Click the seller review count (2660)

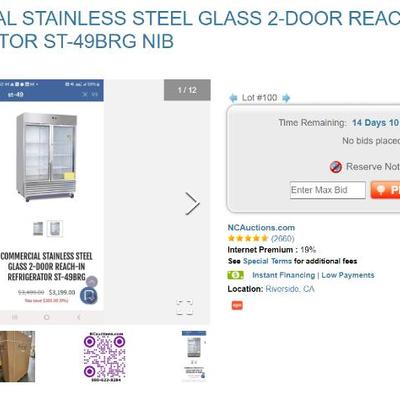click(283, 238)
